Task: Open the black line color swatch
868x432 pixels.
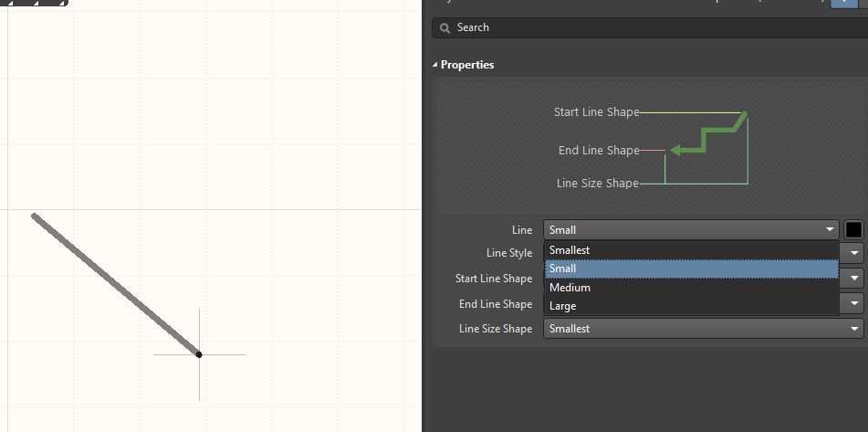Action: coord(853,230)
